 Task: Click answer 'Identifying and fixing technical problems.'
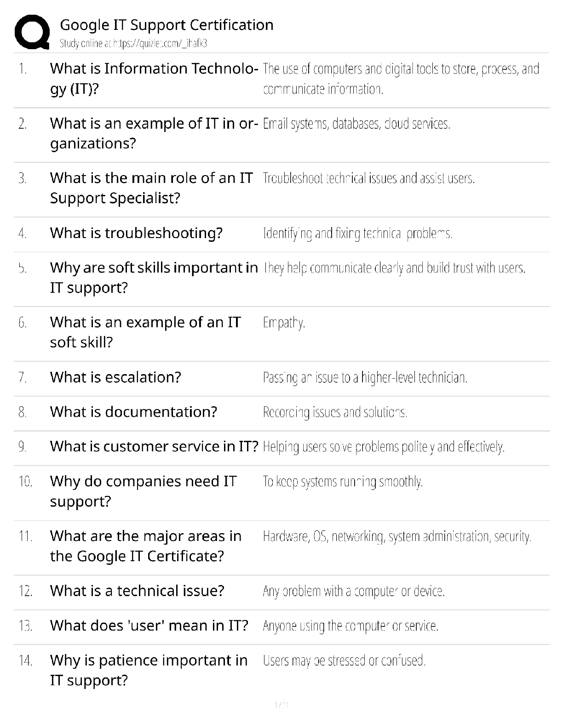[357, 233]
